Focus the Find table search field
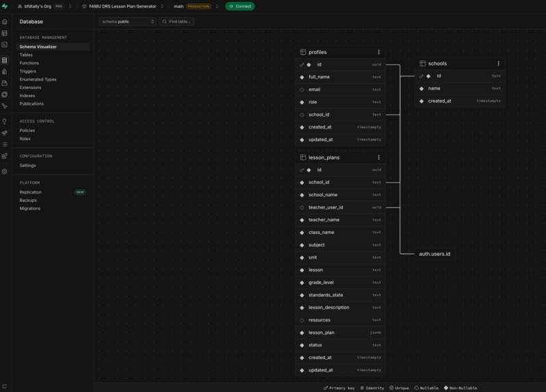The width and height of the screenshot is (546, 392). (x=177, y=22)
